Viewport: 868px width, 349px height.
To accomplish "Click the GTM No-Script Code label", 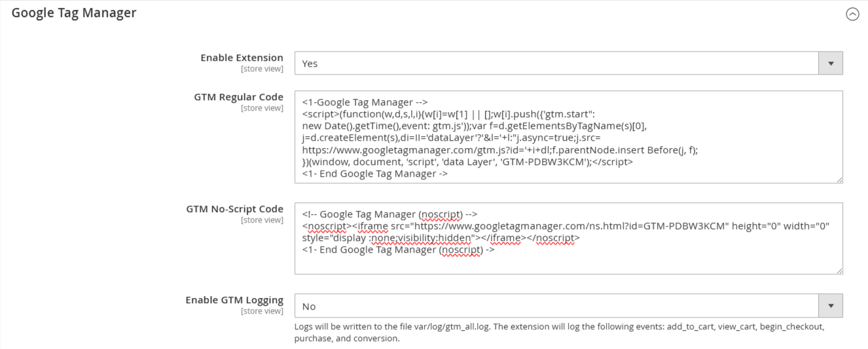I will click(234, 209).
